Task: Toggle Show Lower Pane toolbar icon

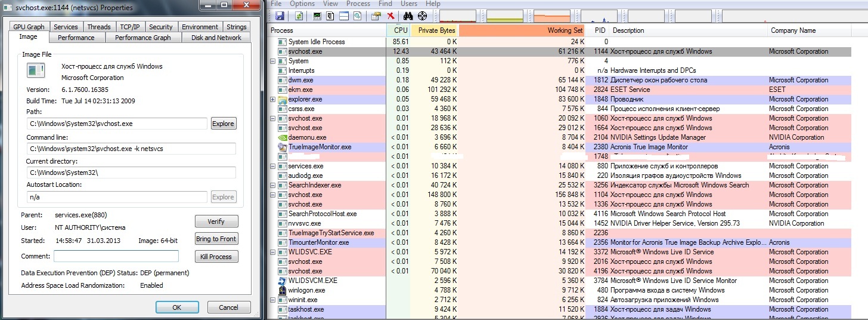Action: [x=344, y=16]
